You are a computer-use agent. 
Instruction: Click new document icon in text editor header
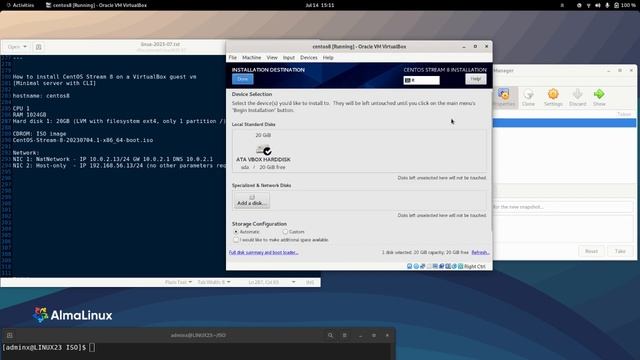pyautogui.click(x=38, y=47)
